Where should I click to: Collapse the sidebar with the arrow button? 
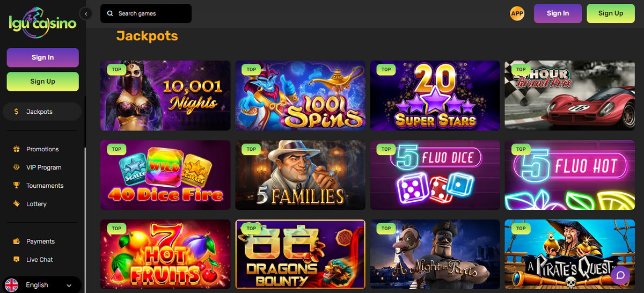(86, 14)
